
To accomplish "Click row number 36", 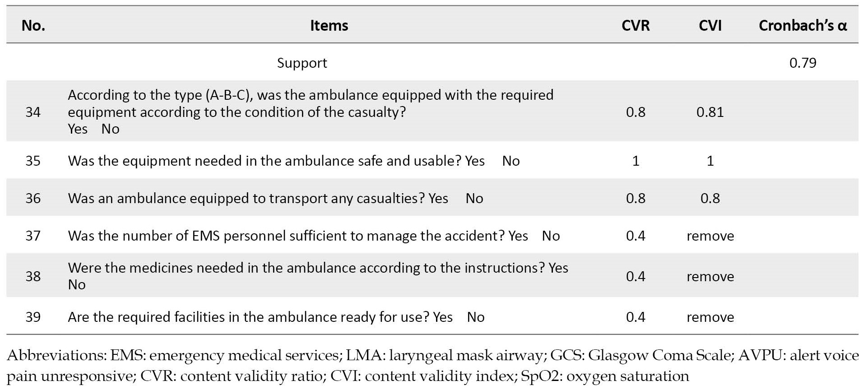I will (x=33, y=199).
